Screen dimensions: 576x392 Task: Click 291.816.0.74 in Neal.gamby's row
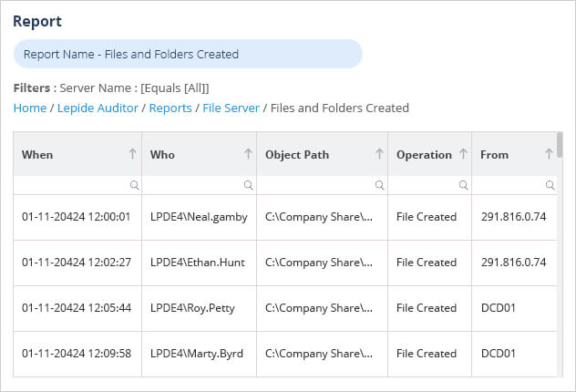513,217
